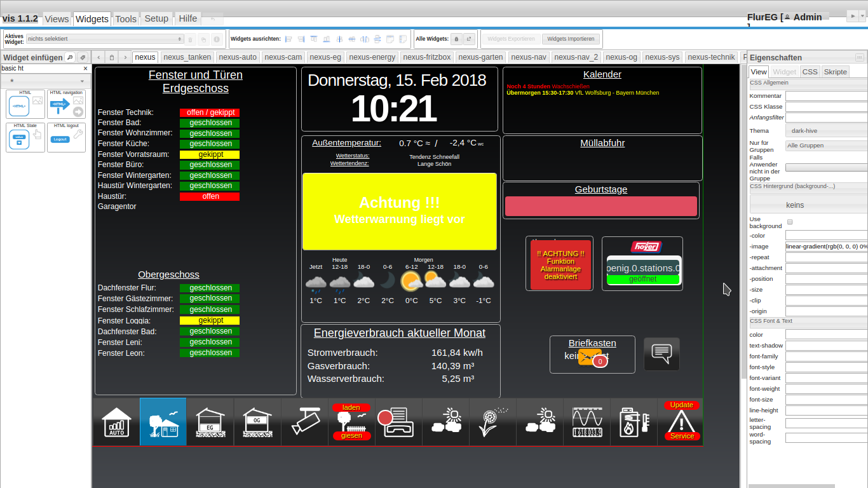Click the Widgets Importieren button
The height and width of the screenshot is (488, 868).
(x=571, y=39)
